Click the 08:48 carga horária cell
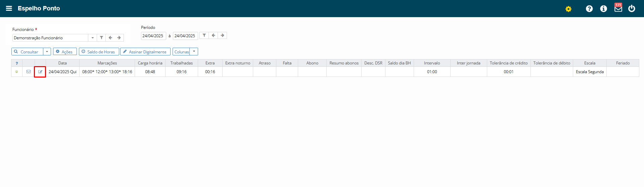644x187 pixels. (x=150, y=72)
